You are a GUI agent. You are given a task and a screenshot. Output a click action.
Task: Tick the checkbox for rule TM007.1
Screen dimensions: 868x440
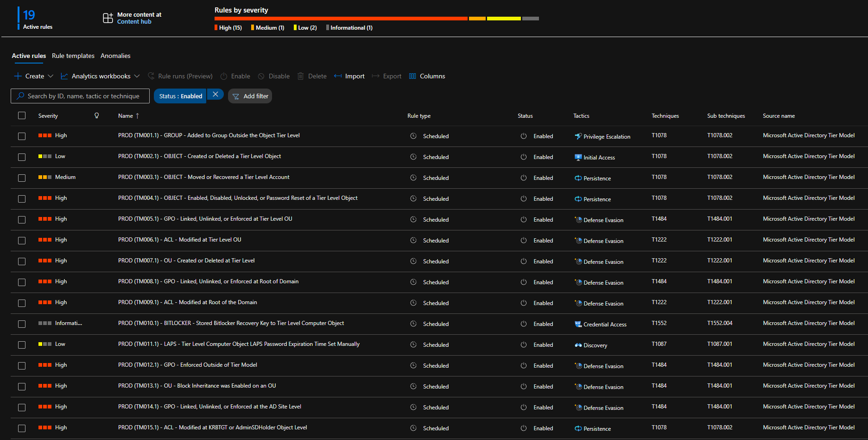click(x=22, y=261)
